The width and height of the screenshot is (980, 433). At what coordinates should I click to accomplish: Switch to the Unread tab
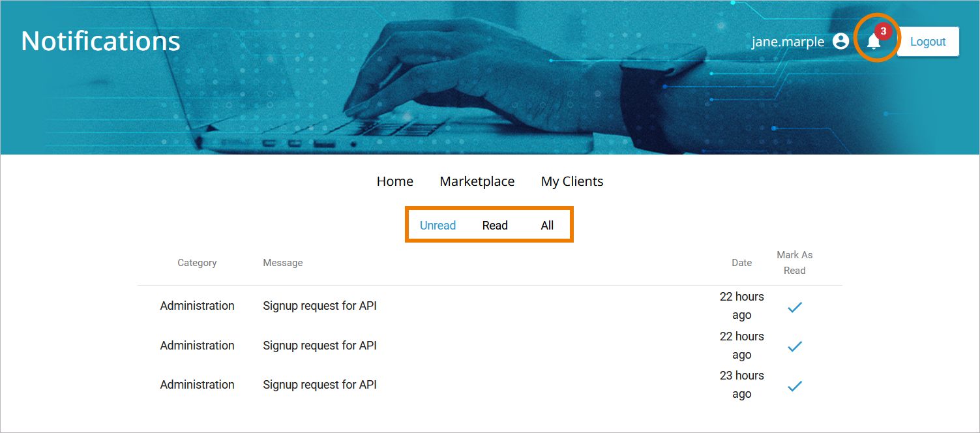point(438,226)
